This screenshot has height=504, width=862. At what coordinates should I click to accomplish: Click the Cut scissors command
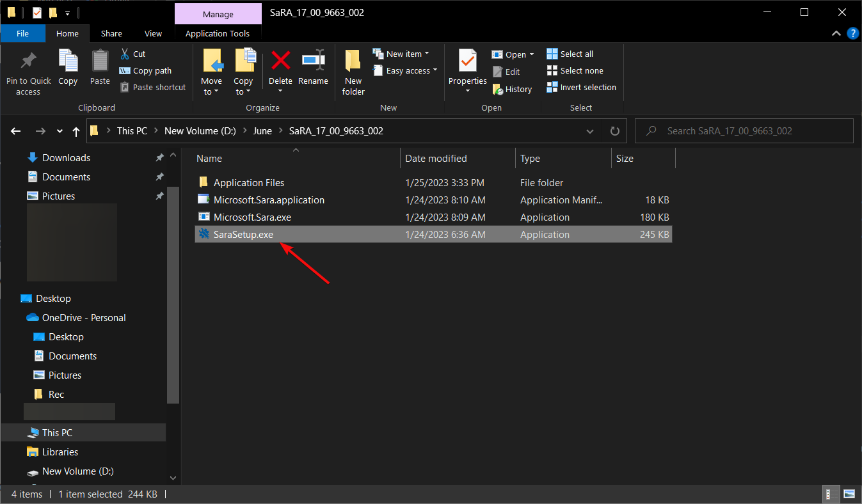pos(133,54)
